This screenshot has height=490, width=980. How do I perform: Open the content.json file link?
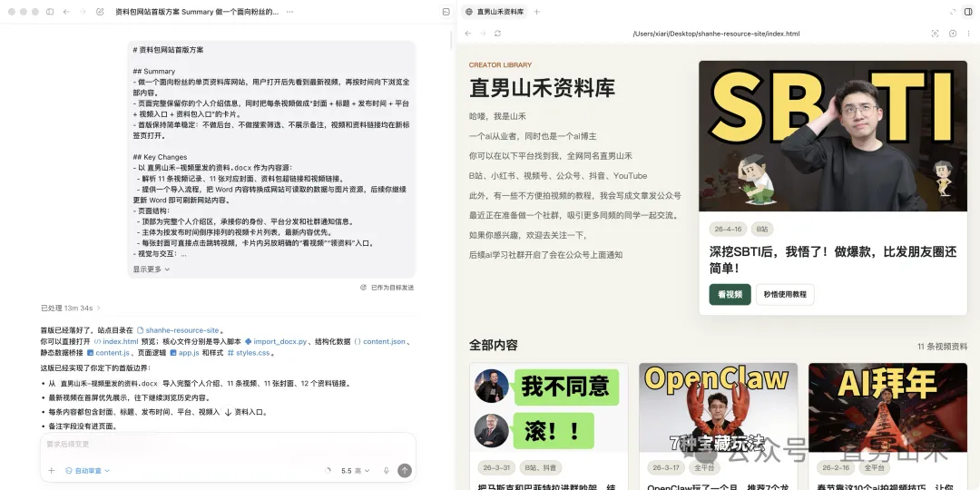click(x=379, y=341)
